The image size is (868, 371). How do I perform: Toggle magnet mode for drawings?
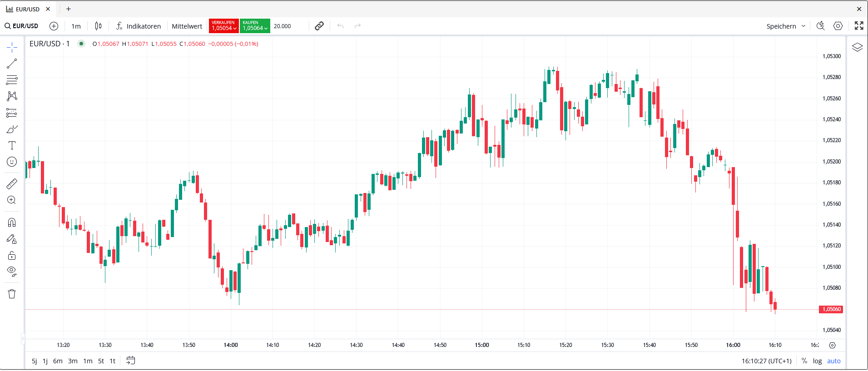pyautogui.click(x=12, y=223)
